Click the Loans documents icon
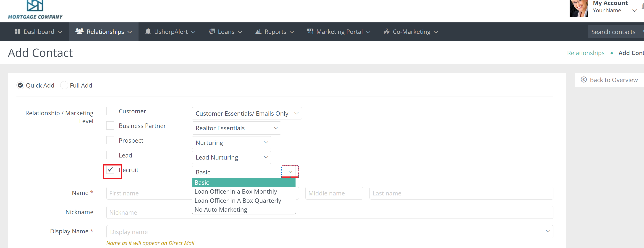This screenshot has width=644, height=248. pos(212,31)
